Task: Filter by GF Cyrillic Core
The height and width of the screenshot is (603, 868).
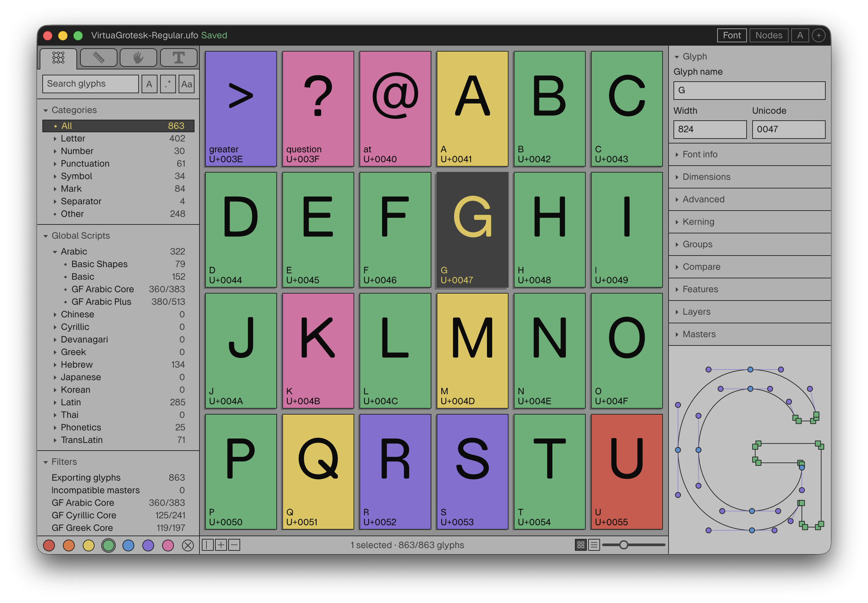Action: point(118,515)
